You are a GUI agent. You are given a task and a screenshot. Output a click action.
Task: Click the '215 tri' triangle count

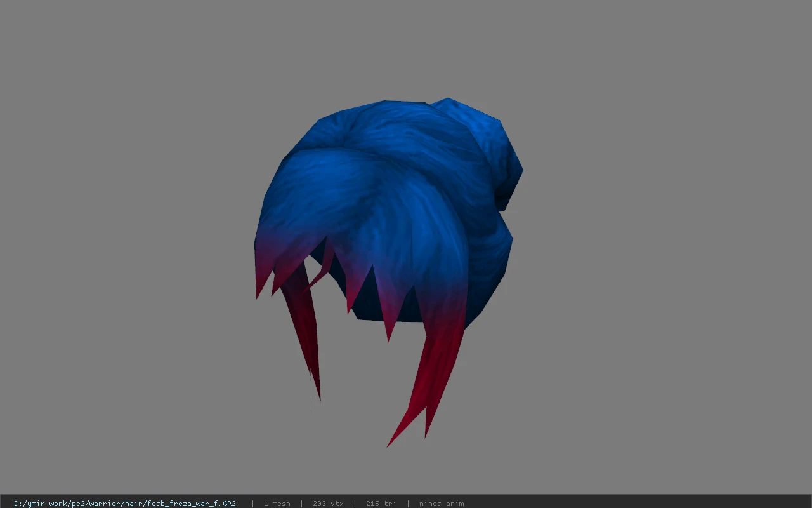pos(381,504)
